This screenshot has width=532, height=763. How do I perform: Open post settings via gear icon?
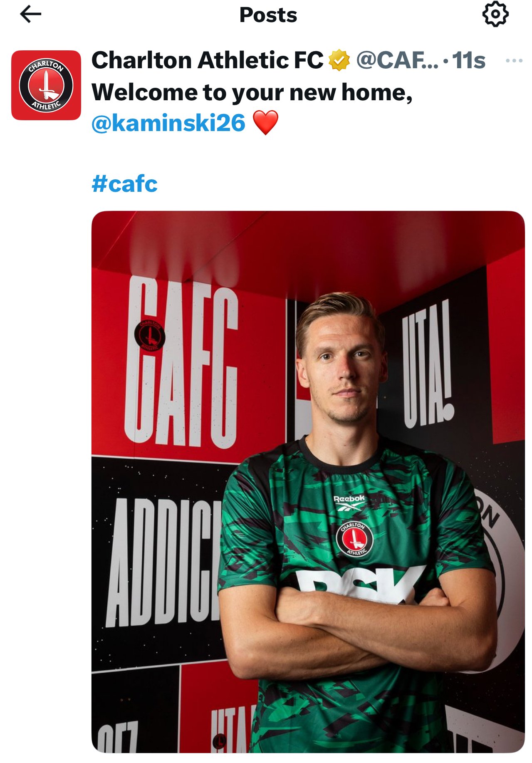pyautogui.click(x=495, y=14)
